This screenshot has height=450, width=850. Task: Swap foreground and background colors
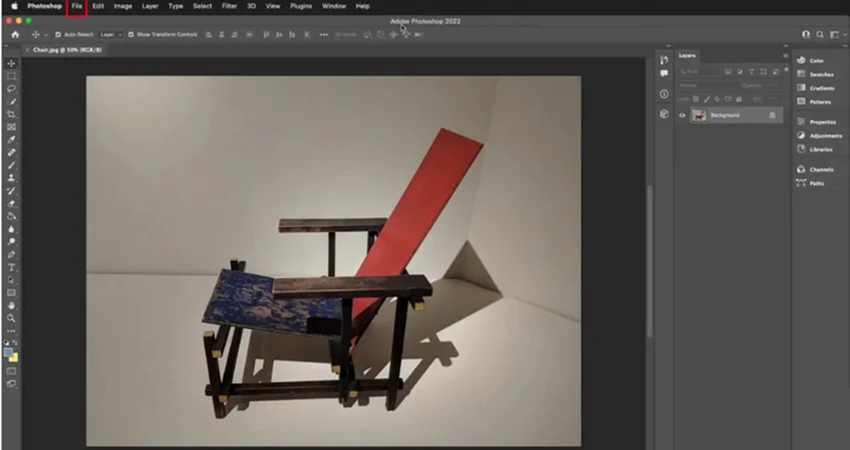[15, 343]
